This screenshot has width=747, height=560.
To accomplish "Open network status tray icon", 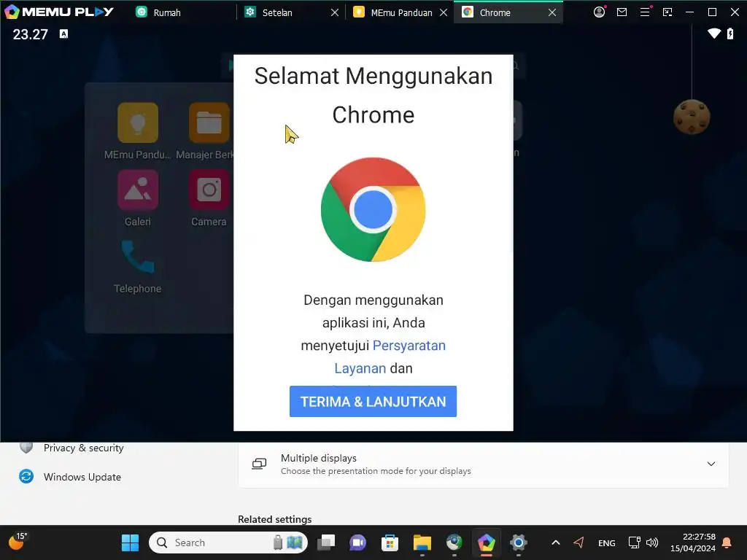I will [634, 542].
